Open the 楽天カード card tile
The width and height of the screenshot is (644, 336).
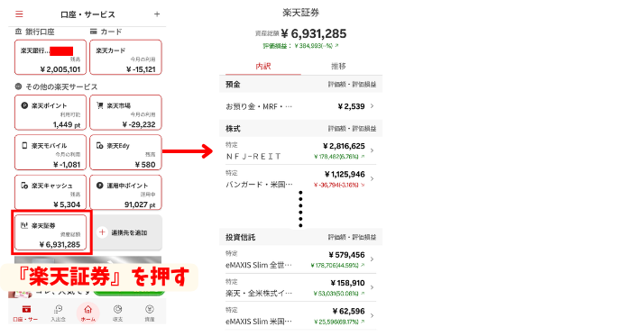click(x=125, y=58)
